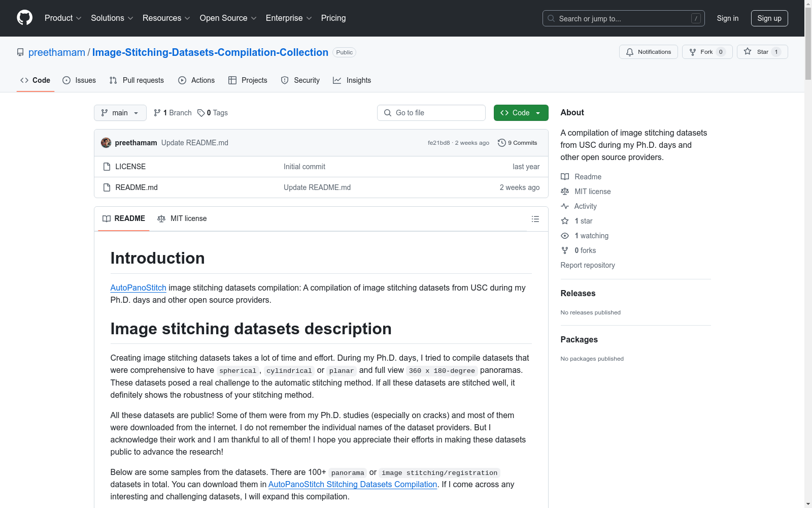The height and width of the screenshot is (508, 812).
Task: Select the README tab in file viewer
Action: tap(124, 218)
